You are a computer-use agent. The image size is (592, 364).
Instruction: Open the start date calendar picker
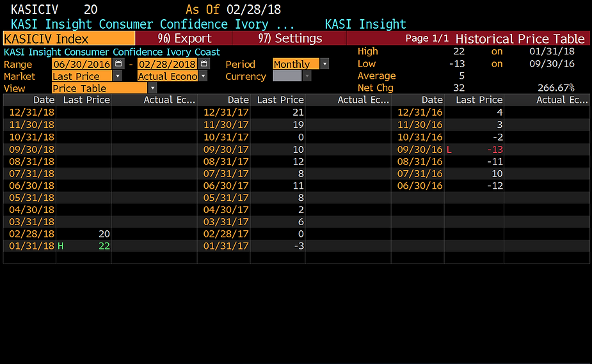pyautogui.click(x=119, y=64)
